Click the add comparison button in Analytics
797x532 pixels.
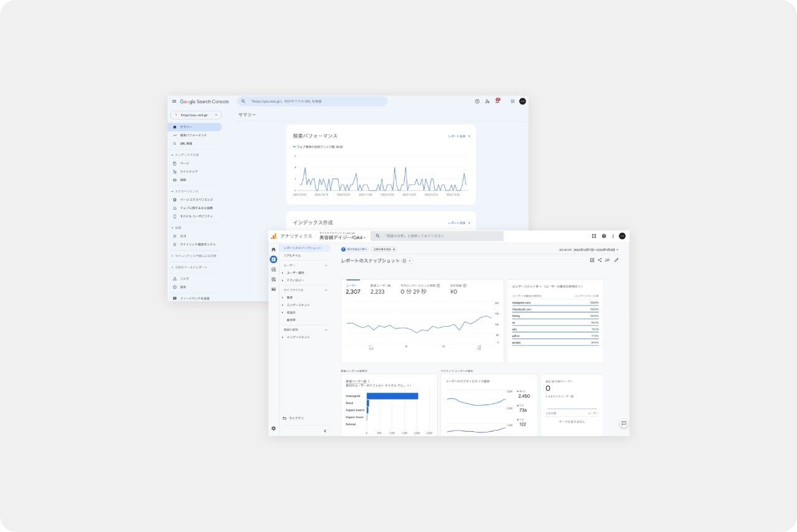click(384, 250)
